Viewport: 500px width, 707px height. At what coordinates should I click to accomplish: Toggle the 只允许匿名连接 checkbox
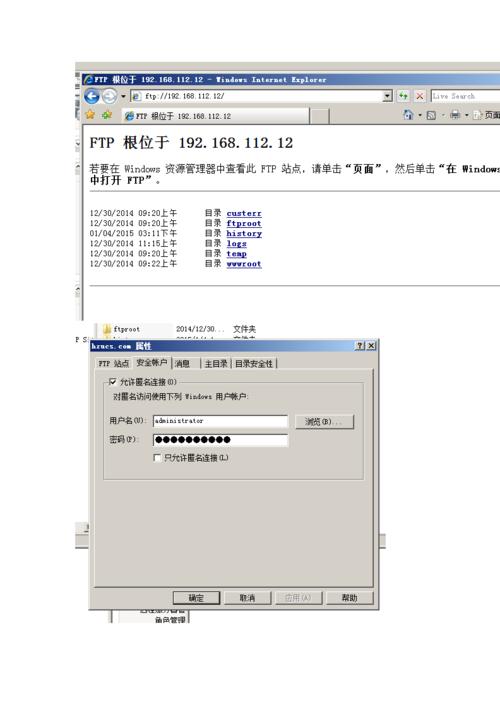[x=157, y=458]
